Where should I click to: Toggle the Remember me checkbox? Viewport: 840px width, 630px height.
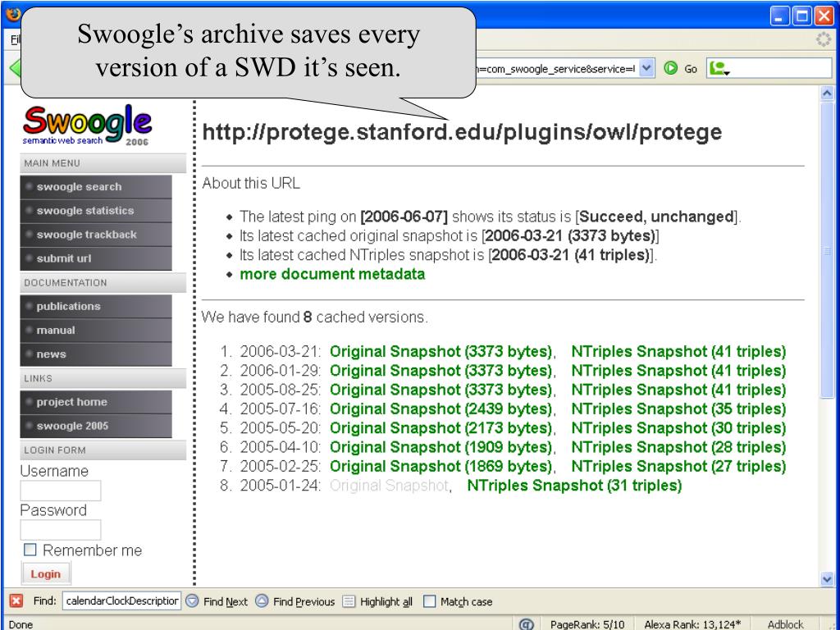30,550
